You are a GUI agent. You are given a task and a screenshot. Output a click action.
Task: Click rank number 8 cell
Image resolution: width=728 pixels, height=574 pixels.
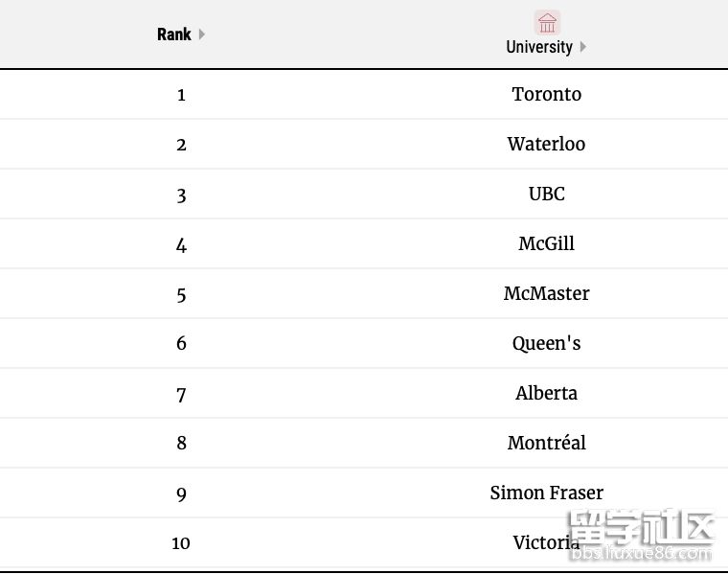point(181,443)
